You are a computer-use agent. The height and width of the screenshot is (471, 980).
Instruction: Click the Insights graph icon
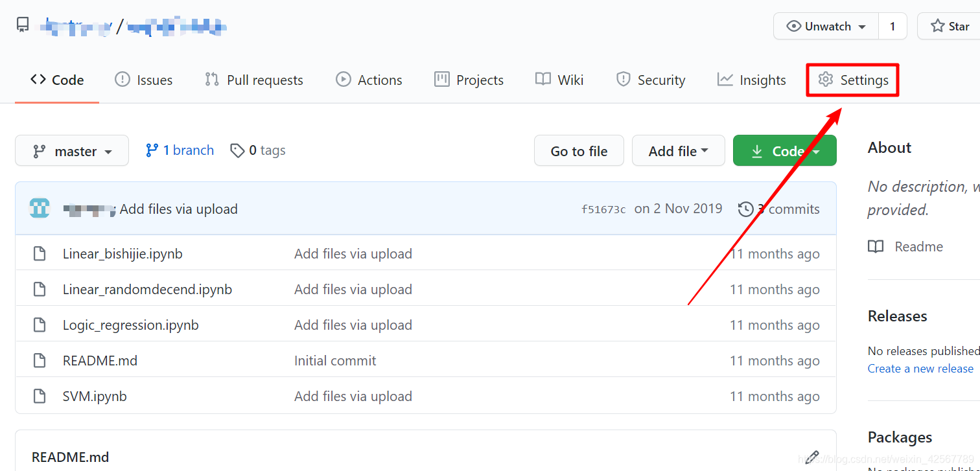click(725, 79)
